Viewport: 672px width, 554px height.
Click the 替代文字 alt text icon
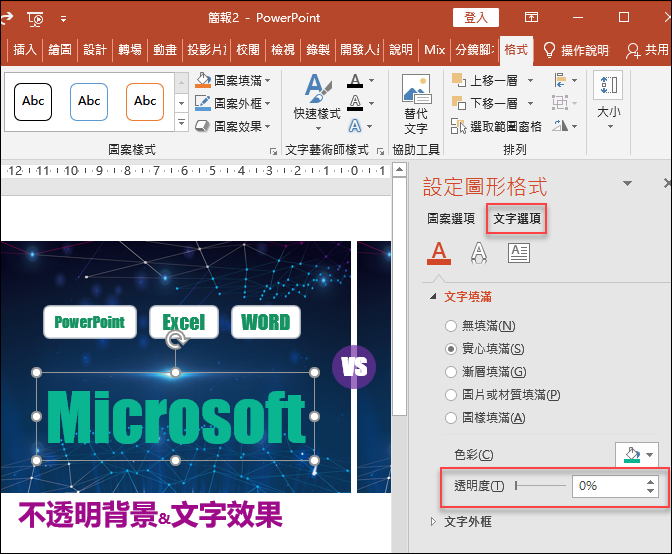pos(416,104)
